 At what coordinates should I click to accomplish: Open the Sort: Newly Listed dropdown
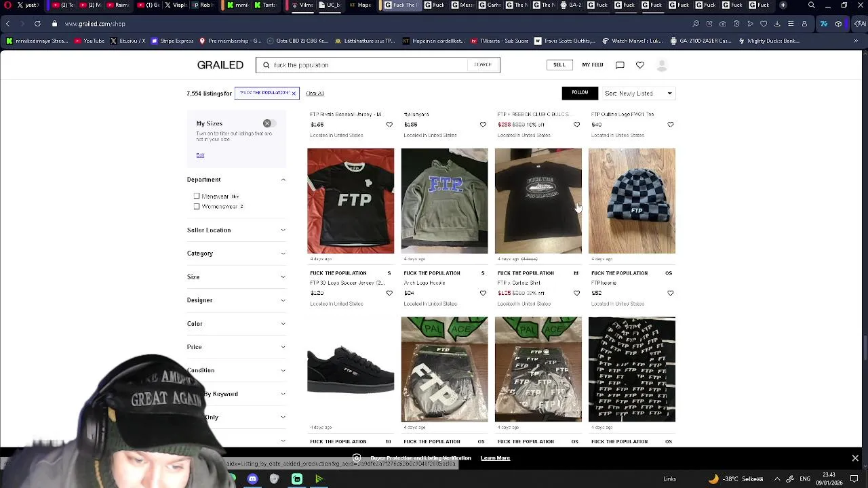pyautogui.click(x=638, y=94)
